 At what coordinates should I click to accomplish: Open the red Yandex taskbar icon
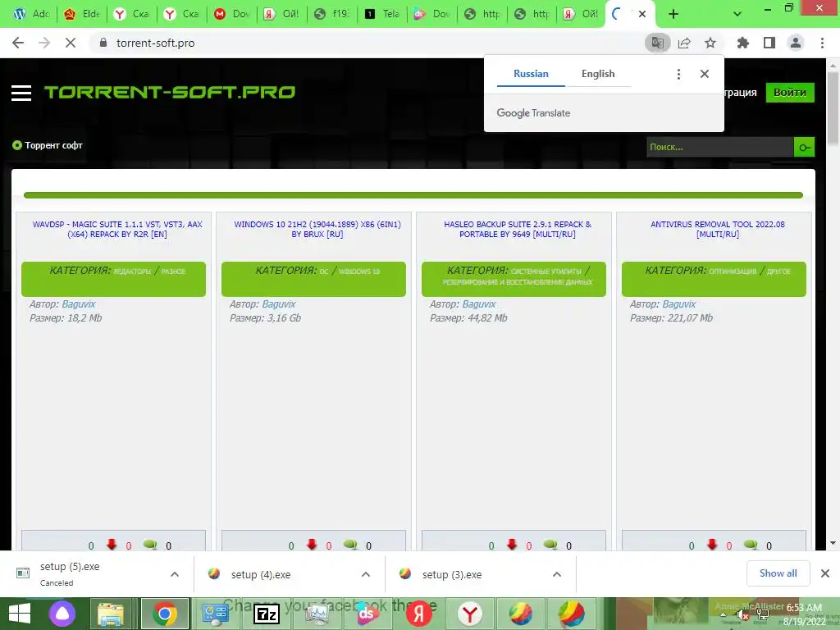418,614
